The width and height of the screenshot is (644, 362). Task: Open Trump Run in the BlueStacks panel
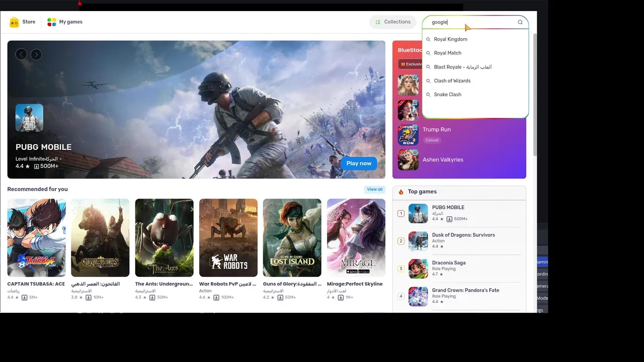(437, 130)
